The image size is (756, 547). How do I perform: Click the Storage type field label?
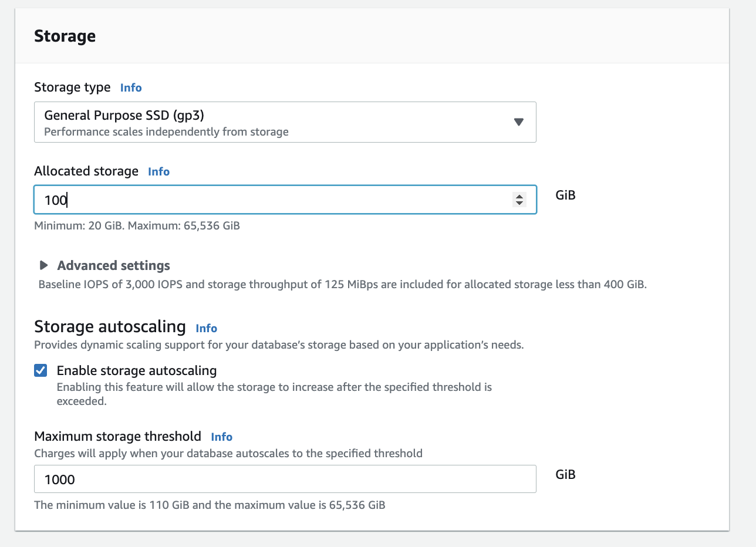click(x=72, y=87)
